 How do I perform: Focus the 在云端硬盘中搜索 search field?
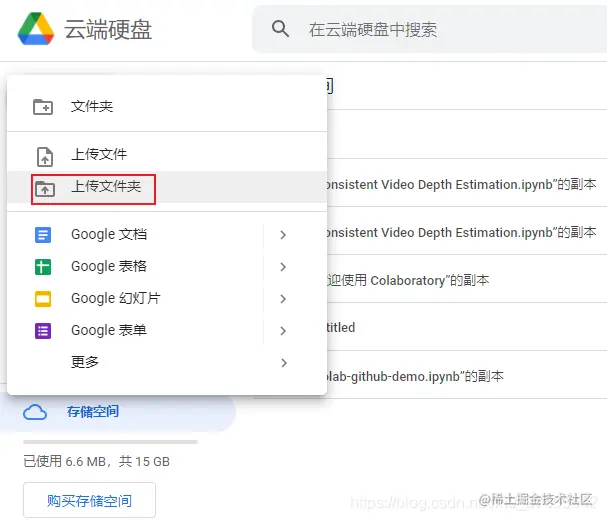pyautogui.click(x=430, y=29)
